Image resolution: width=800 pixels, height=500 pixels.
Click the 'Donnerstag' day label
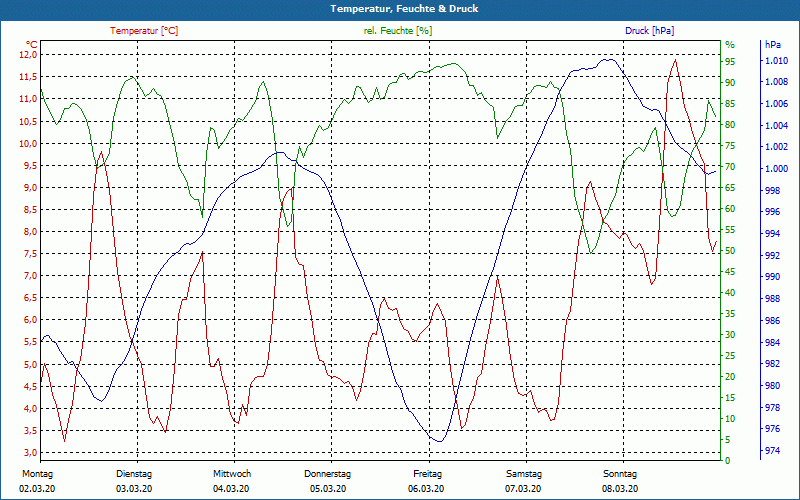[328, 474]
